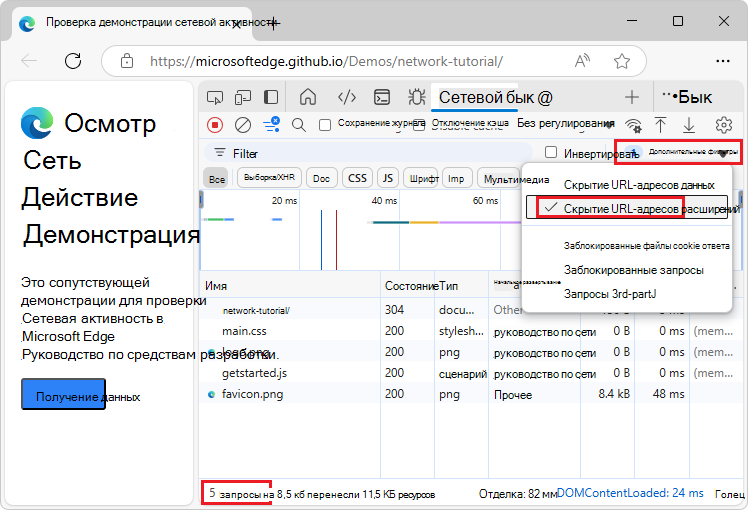
Task: Open the Elements code icon tab
Action: point(347,97)
